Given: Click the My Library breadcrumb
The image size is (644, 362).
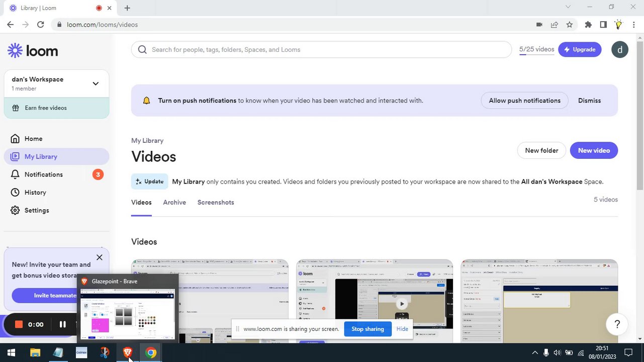Looking at the screenshot, I should pyautogui.click(x=147, y=141).
